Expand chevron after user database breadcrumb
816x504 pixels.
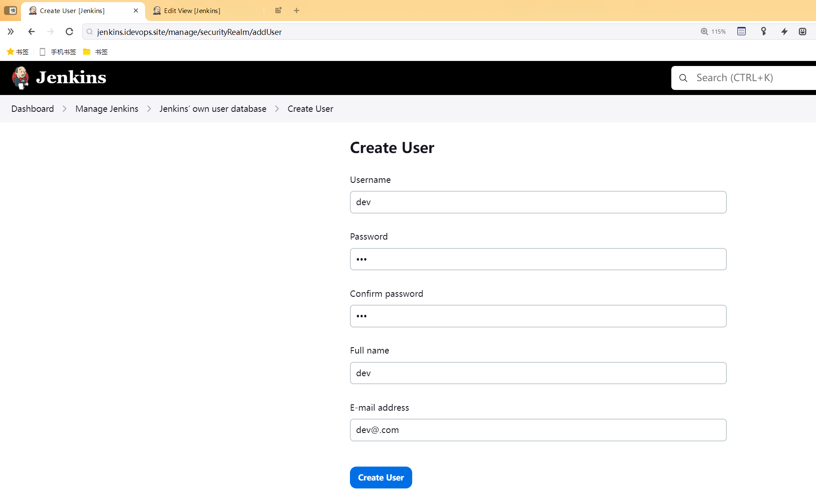pyautogui.click(x=277, y=109)
